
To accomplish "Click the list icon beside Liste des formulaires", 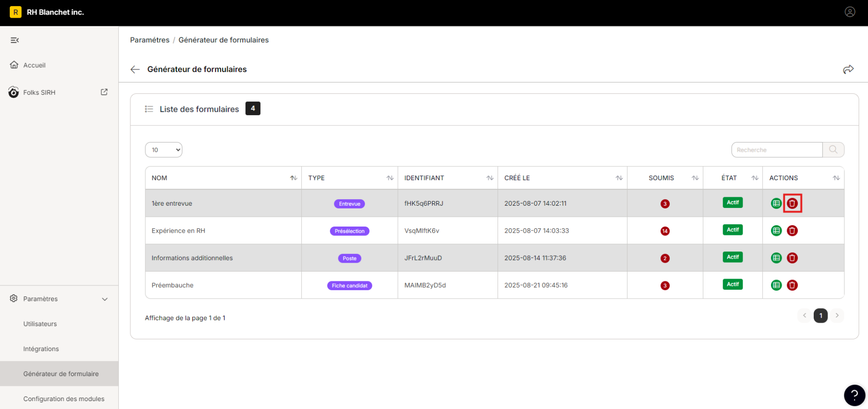I will [149, 109].
